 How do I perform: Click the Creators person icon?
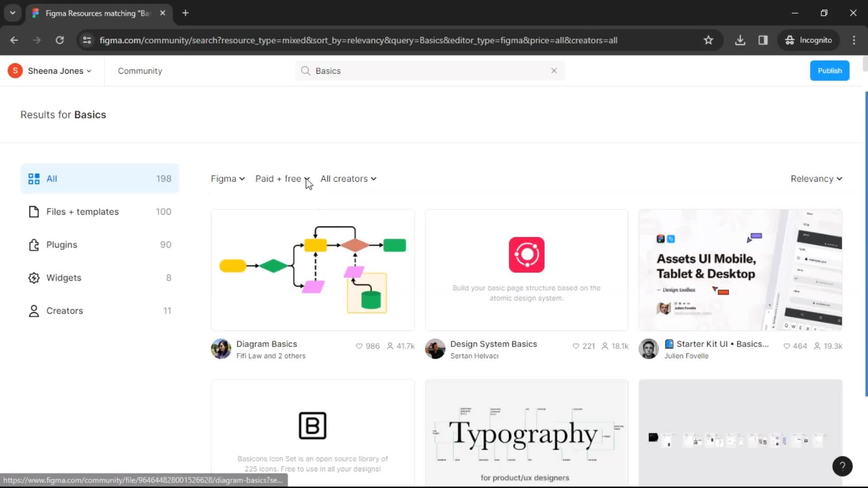pos(34,311)
